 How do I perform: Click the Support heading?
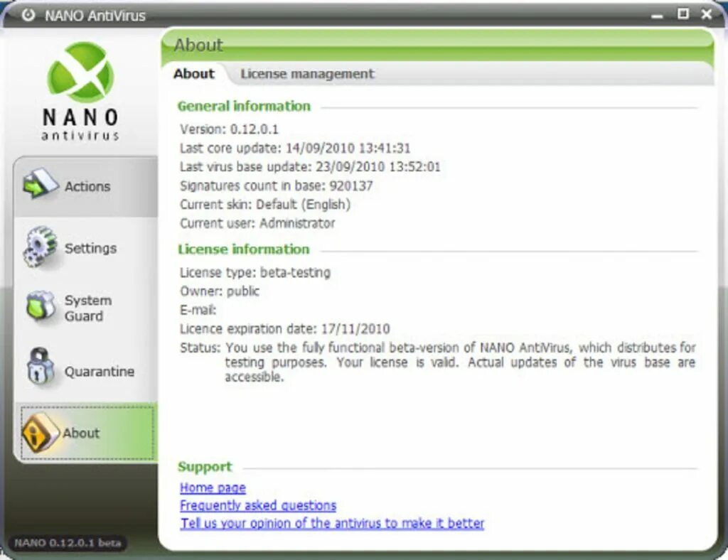click(x=205, y=467)
